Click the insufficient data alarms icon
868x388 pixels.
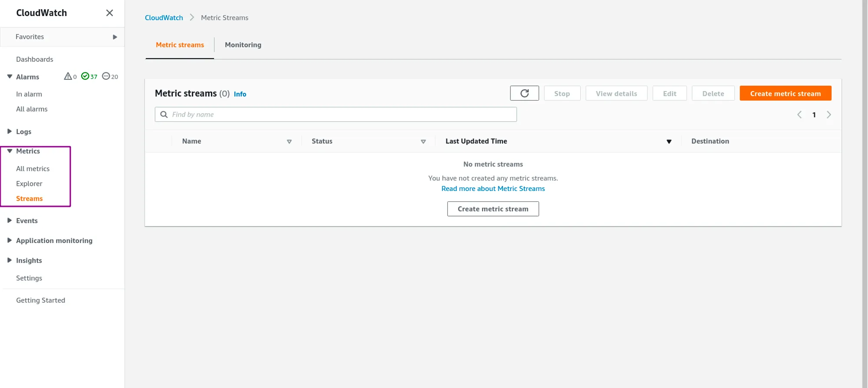106,76
